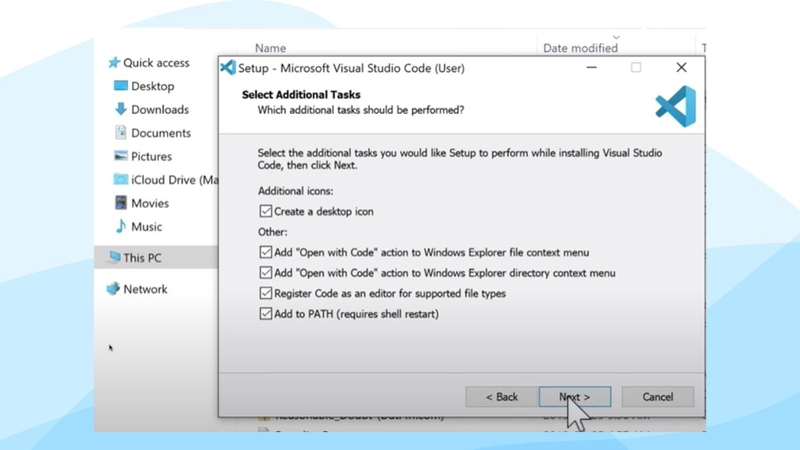800x450 pixels.
Task: Disable Register Code as editor checkbox
Action: point(265,294)
